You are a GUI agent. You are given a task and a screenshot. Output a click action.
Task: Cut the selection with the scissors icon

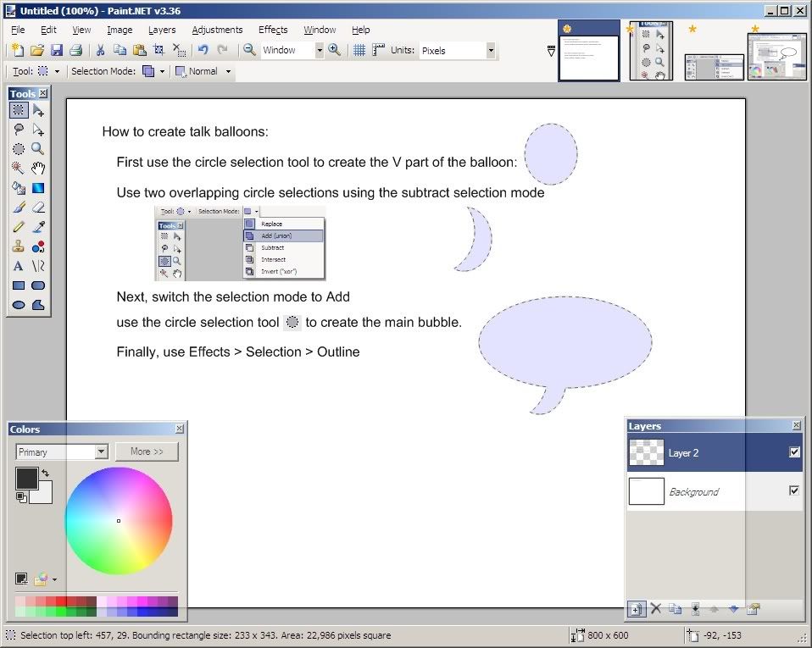click(101, 50)
